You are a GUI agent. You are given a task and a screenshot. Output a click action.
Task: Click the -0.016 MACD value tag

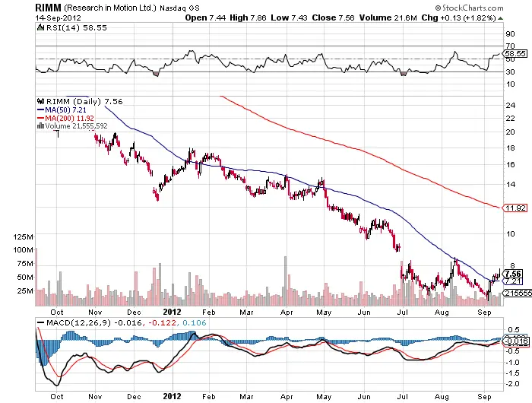[515, 341]
